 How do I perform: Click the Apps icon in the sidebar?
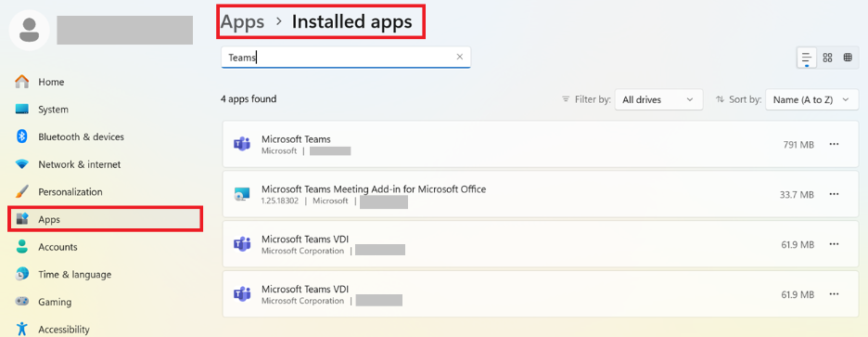pyautogui.click(x=22, y=219)
